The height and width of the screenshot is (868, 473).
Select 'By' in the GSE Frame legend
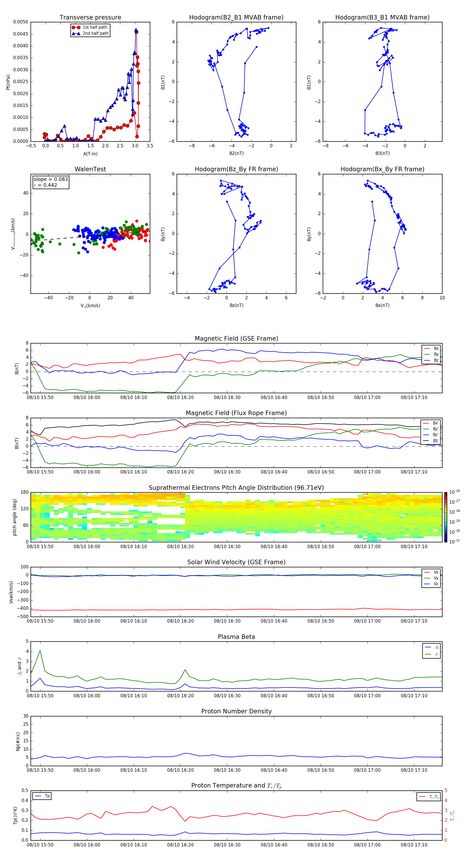(x=431, y=354)
